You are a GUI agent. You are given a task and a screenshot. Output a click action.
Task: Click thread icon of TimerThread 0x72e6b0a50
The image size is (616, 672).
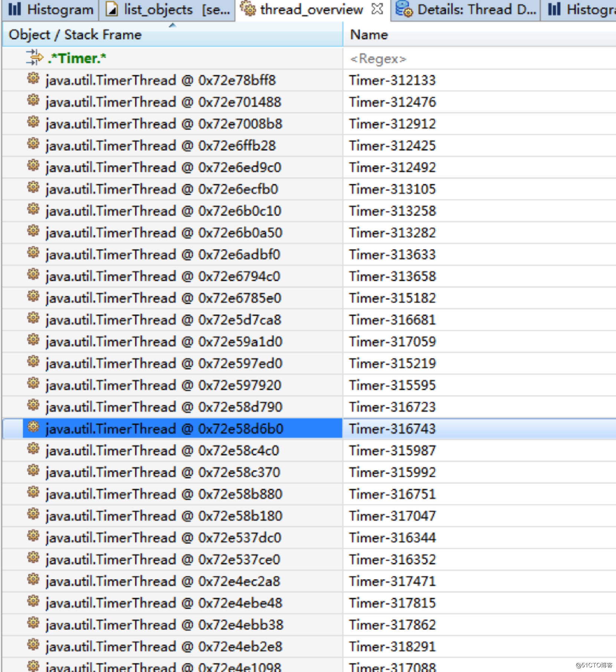(33, 231)
